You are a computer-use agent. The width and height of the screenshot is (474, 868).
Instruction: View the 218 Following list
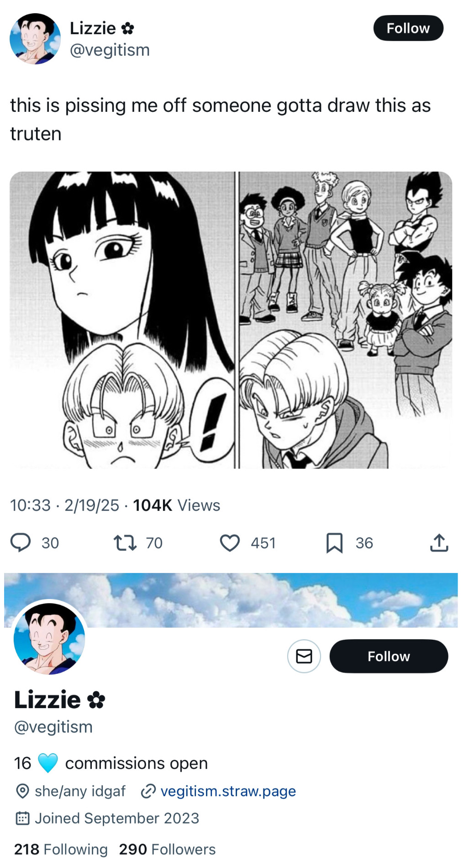coord(61,849)
